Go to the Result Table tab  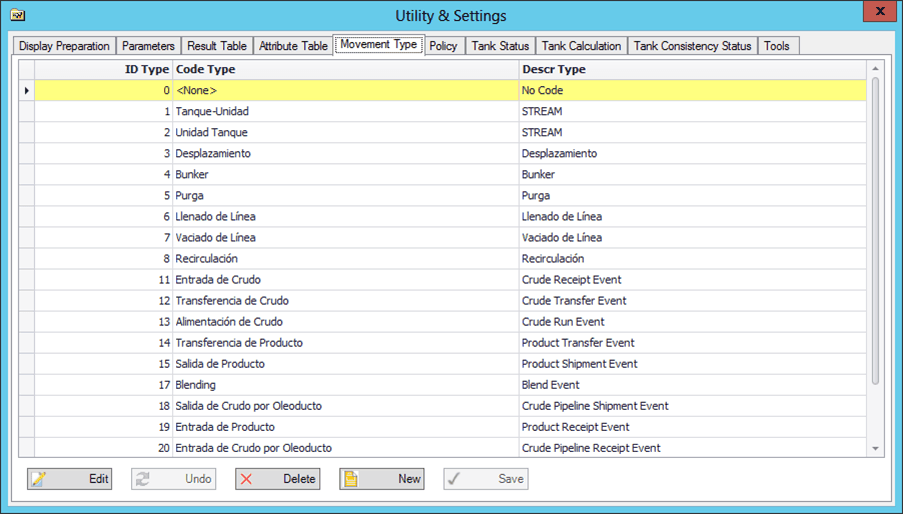pyautogui.click(x=216, y=46)
